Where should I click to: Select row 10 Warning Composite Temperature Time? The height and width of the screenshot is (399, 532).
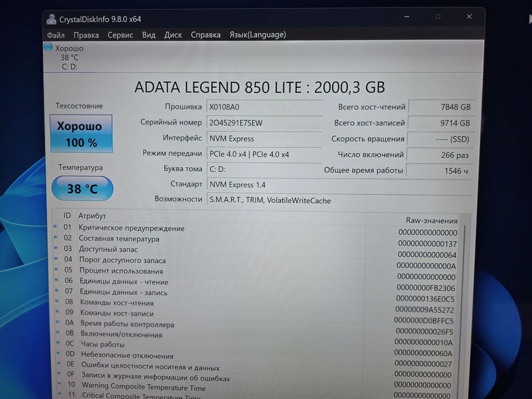tap(255, 391)
